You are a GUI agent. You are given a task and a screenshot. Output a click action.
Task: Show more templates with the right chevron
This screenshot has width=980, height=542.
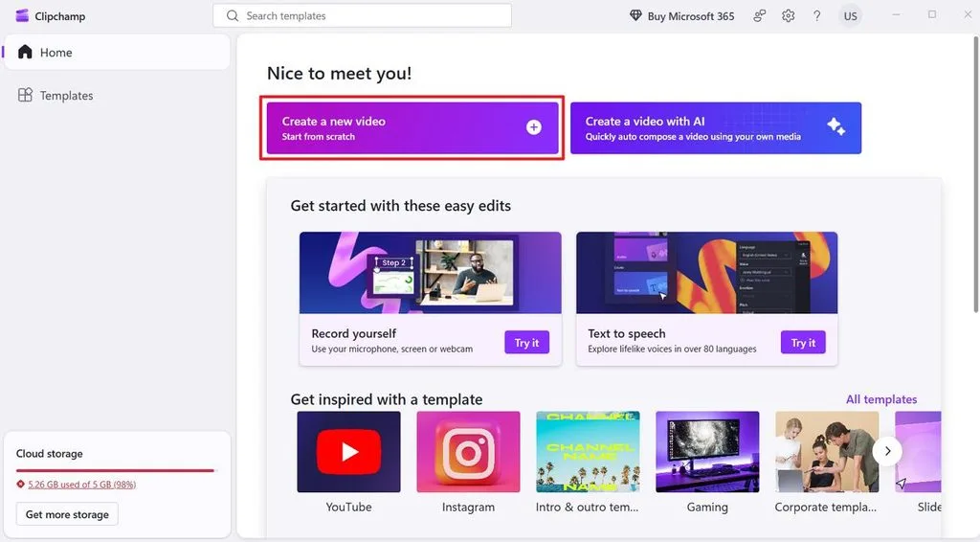887,451
